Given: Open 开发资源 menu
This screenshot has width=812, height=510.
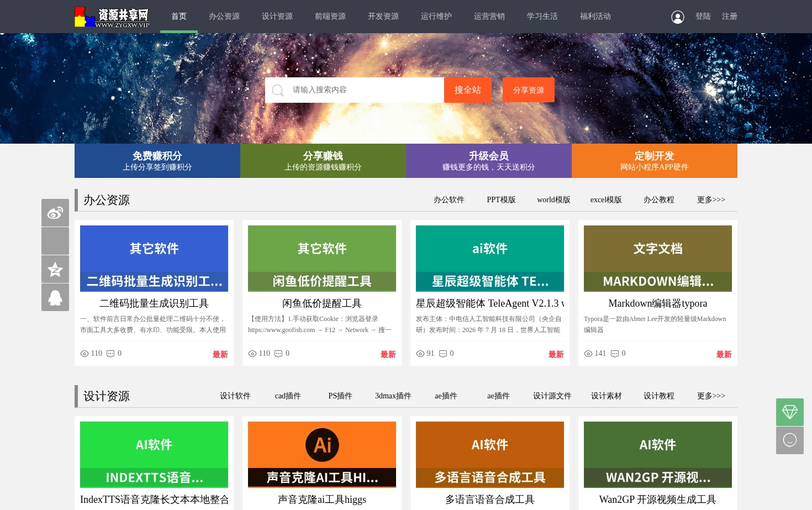Looking at the screenshot, I should (383, 17).
